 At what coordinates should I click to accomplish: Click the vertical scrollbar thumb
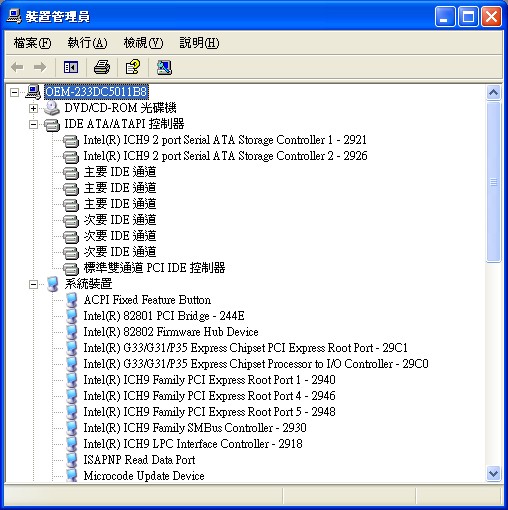493,182
